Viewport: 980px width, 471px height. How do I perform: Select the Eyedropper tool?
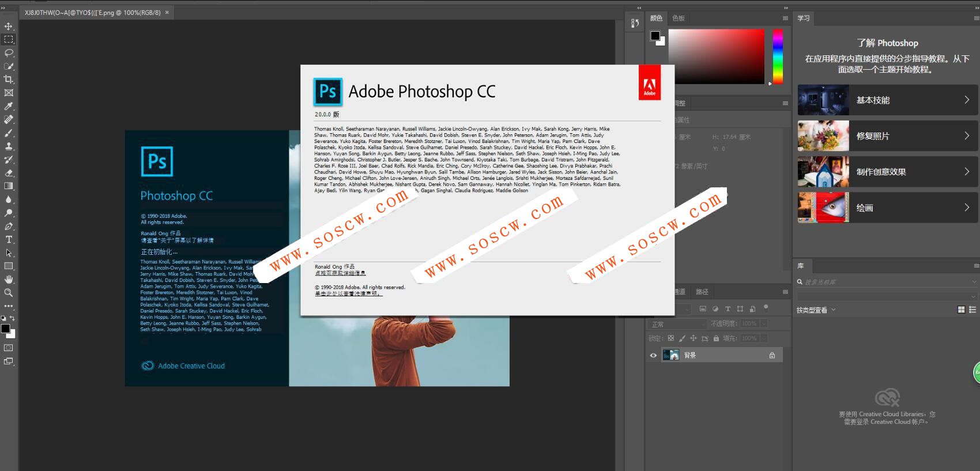coord(9,106)
